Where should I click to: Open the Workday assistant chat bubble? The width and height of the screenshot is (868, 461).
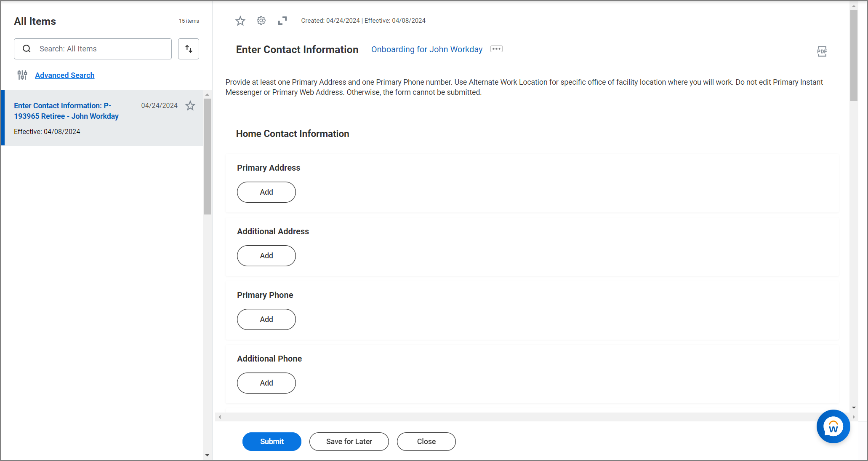coord(833,426)
